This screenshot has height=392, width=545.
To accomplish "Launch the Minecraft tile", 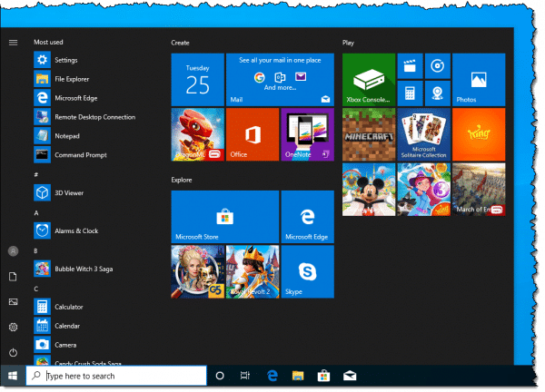I will click(369, 134).
